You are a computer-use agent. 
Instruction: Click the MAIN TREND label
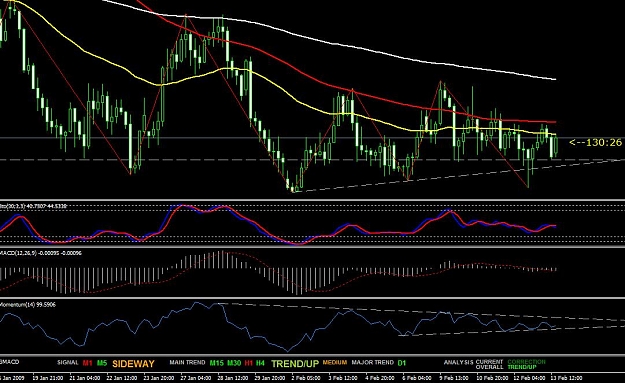[187, 362]
